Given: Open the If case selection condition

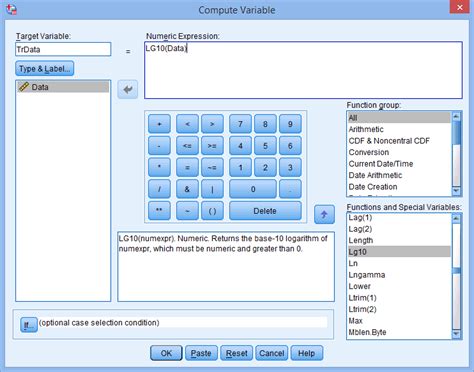Looking at the screenshot, I should [29, 325].
